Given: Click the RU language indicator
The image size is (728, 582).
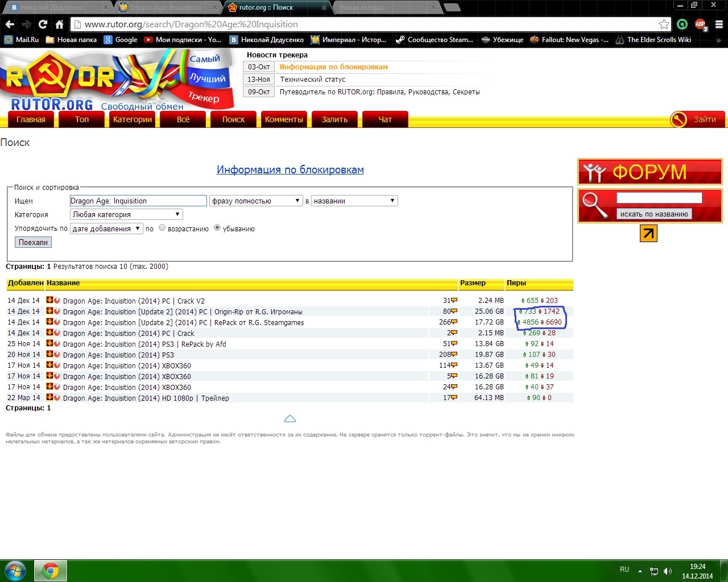Looking at the screenshot, I should coord(624,569).
